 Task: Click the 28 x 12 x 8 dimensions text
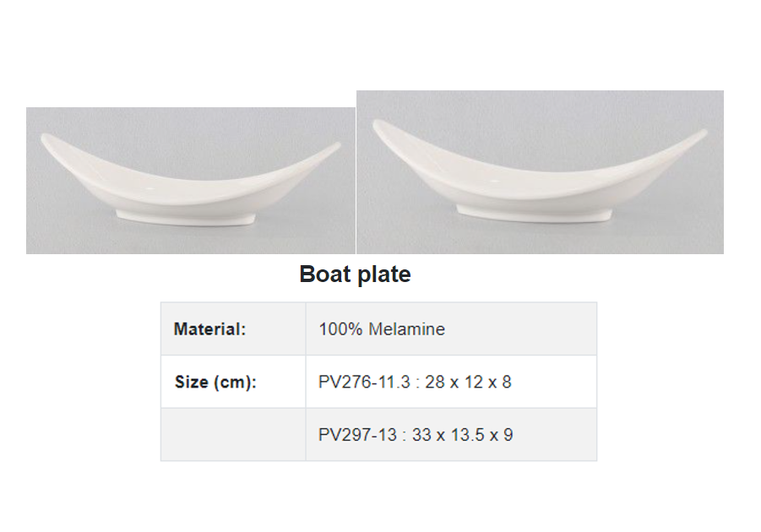coord(469,382)
